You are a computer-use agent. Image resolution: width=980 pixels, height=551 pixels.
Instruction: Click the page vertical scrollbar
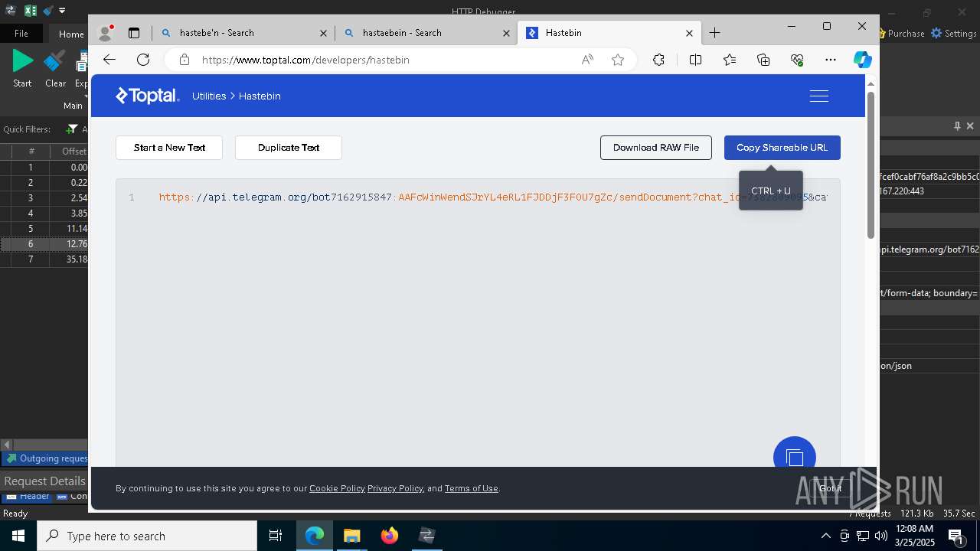[x=871, y=165]
